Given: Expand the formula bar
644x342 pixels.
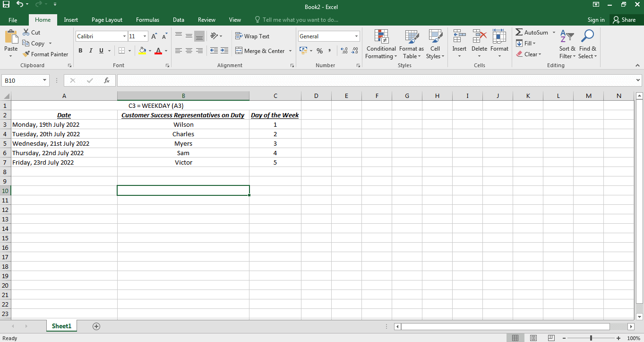Looking at the screenshot, I should tap(639, 80).
